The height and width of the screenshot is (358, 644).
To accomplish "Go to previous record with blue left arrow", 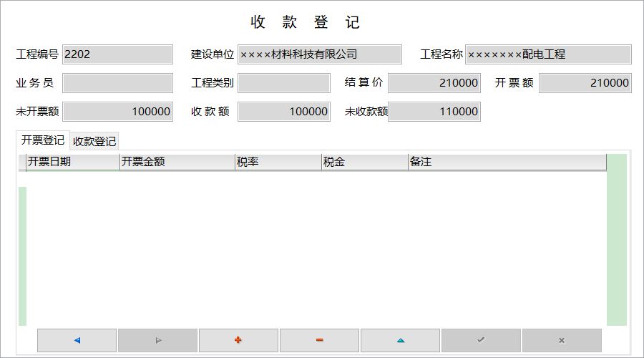I will click(x=77, y=340).
